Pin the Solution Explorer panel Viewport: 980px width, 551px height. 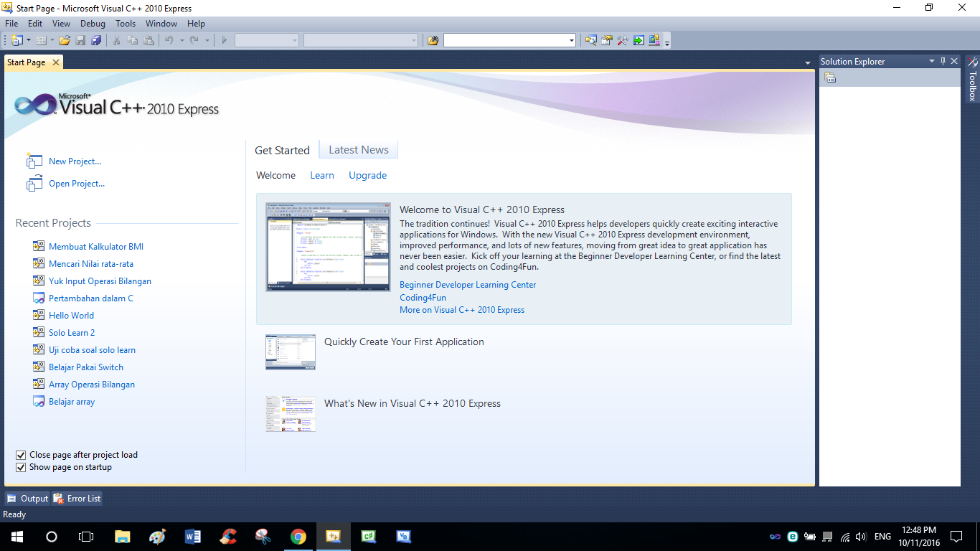[x=943, y=61]
